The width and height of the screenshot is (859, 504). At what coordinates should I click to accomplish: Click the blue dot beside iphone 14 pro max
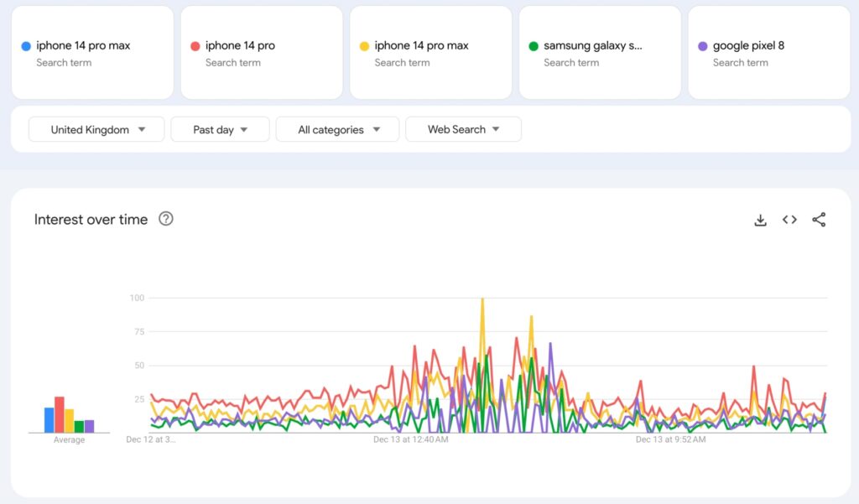tap(26, 46)
